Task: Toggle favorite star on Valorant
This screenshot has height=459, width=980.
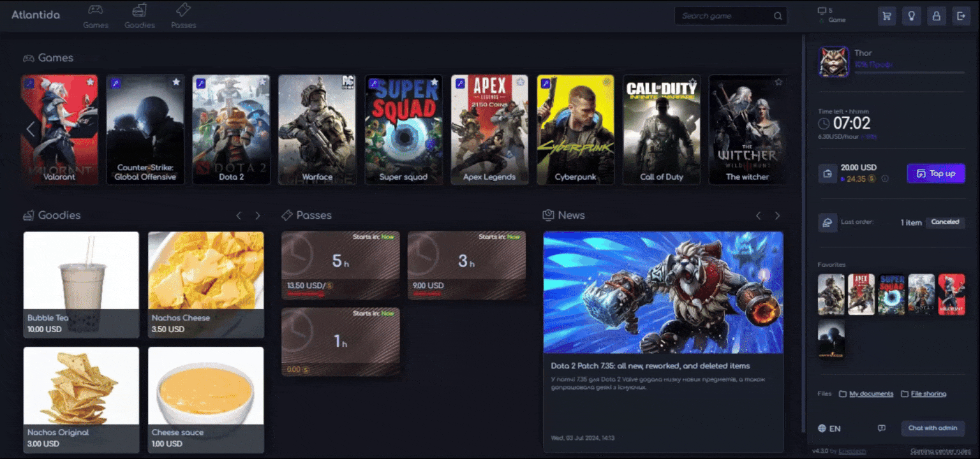Action: 90,82
